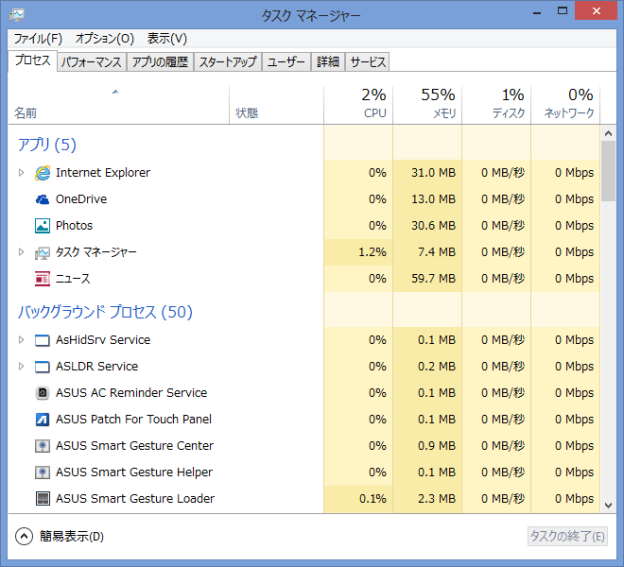
Task: Open the オプション(O) menu
Action: (105, 39)
